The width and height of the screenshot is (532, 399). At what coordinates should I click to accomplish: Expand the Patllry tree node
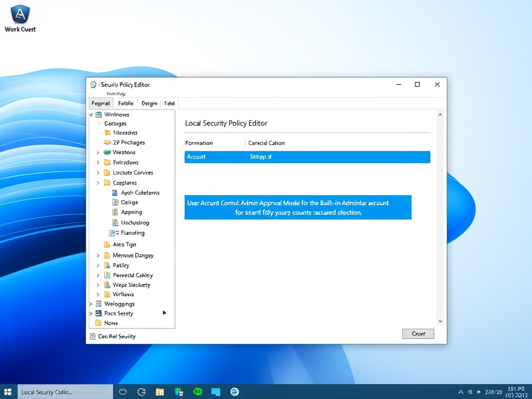98,265
